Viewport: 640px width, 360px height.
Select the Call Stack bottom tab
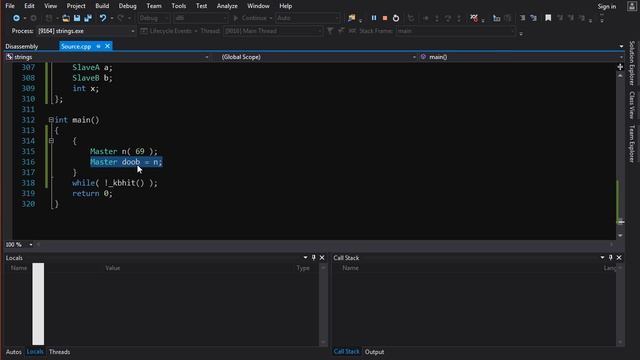[x=347, y=352]
